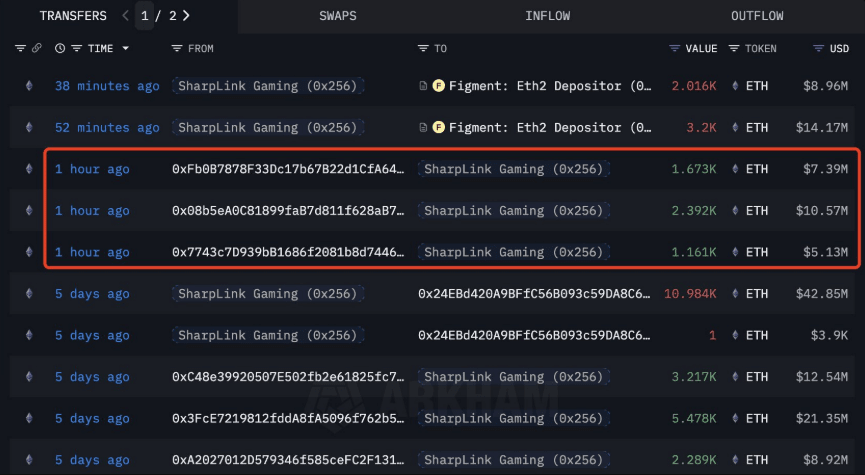
Task: Open the TO column filter
Action: coord(423,49)
